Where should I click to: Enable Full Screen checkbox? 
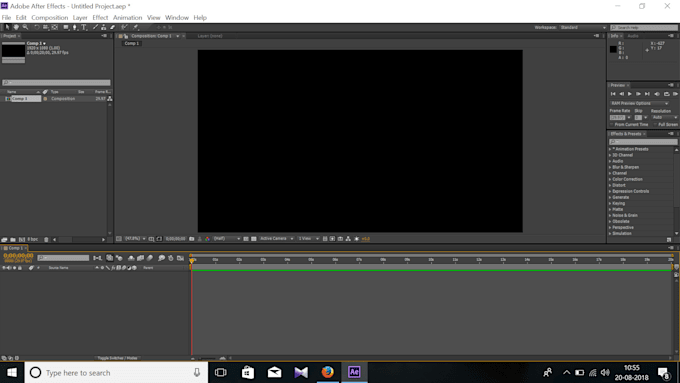[x=655, y=124]
